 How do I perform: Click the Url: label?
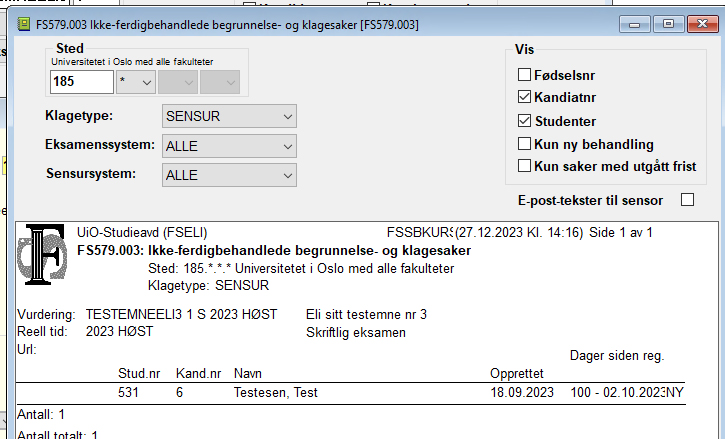coord(26,349)
